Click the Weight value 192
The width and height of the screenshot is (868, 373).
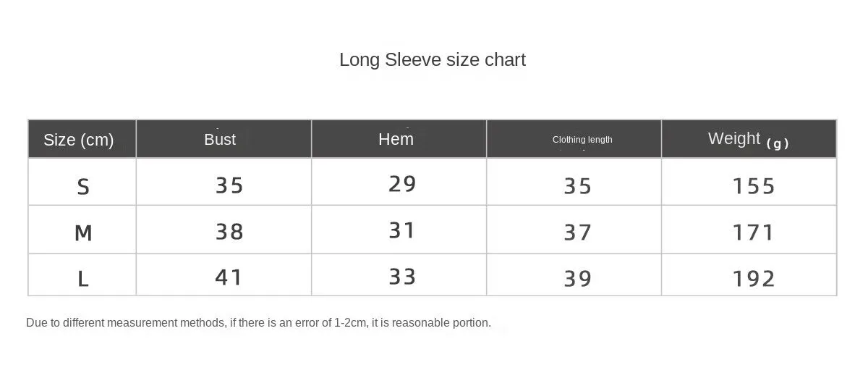[x=754, y=278]
